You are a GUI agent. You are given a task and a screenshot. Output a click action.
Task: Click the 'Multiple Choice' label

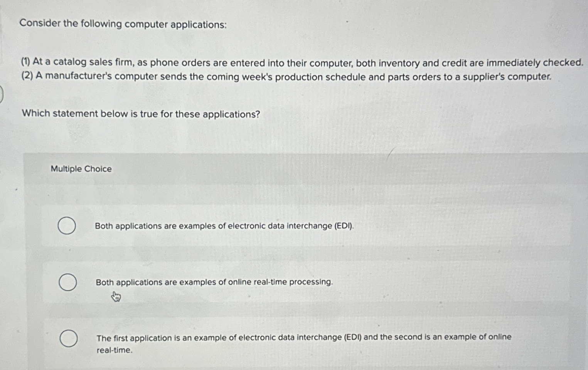tap(81, 169)
